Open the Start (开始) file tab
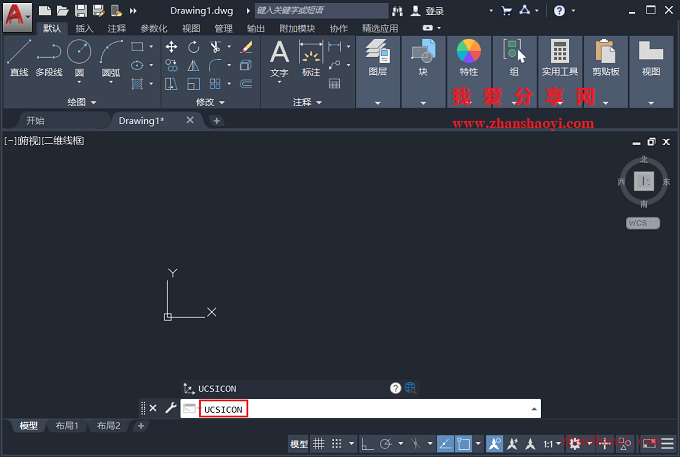Viewport: 680px width, 457px height. pos(35,121)
